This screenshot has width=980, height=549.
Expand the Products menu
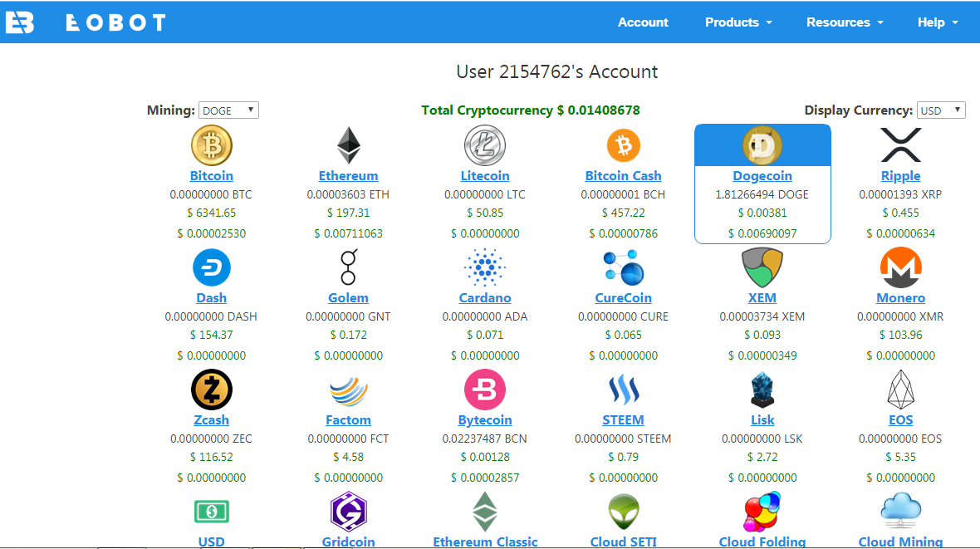(738, 22)
